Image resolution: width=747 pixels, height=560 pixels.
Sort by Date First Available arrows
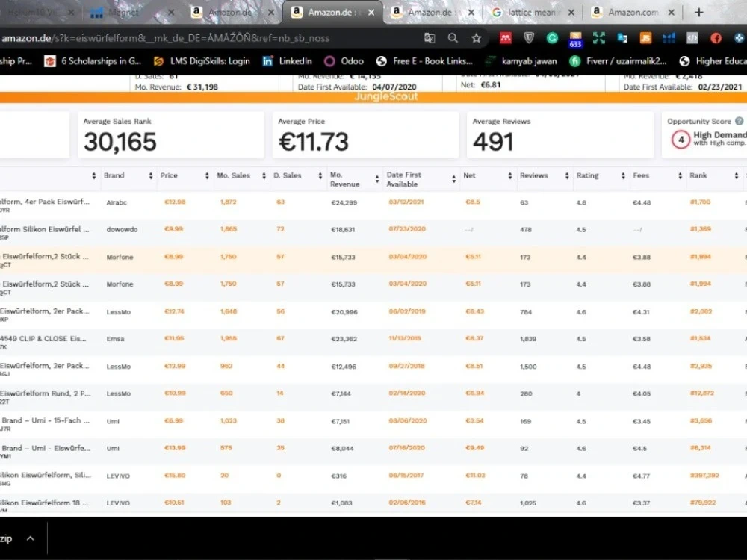coord(453,179)
